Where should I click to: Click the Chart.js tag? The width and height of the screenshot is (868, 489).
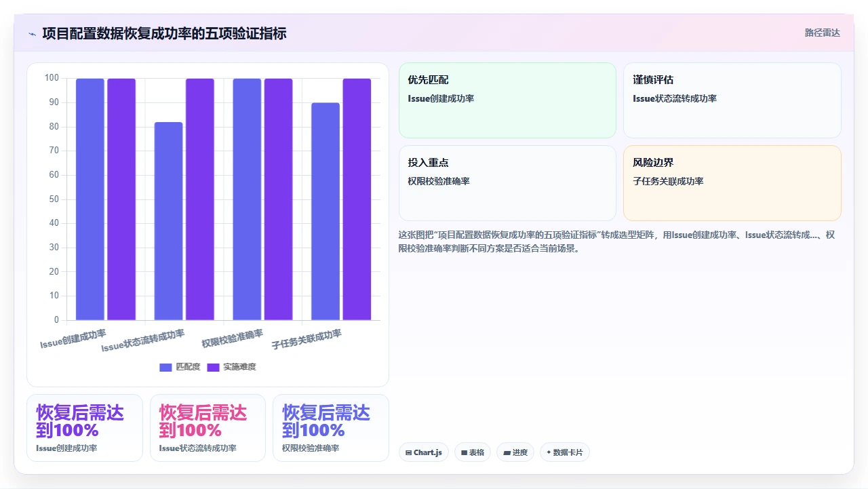[x=424, y=452]
